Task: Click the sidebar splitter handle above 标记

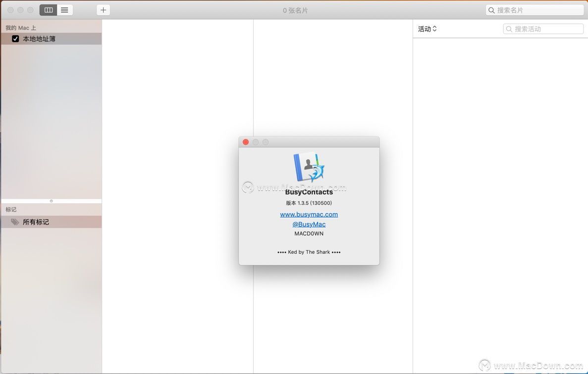Action: pyautogui.click(x=52, y=201)
